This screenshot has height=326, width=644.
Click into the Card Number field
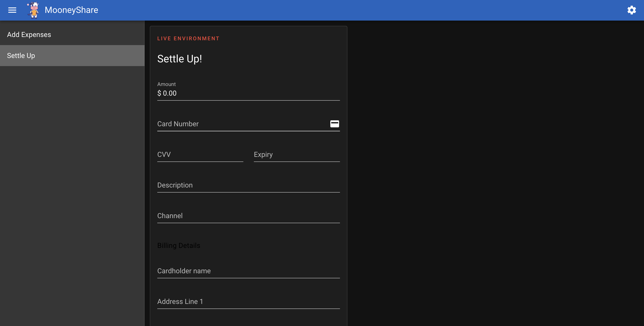[x=240, y=124]
